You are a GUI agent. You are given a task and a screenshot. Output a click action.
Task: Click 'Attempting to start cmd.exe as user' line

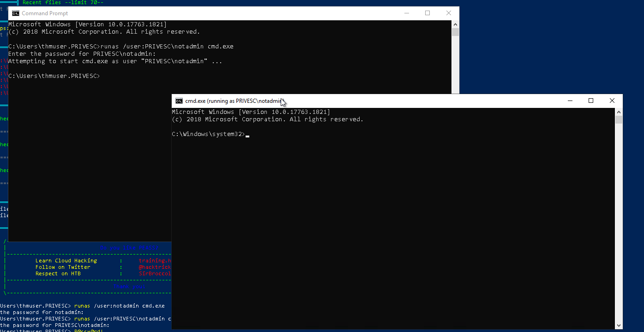click(x=115, y=61)
